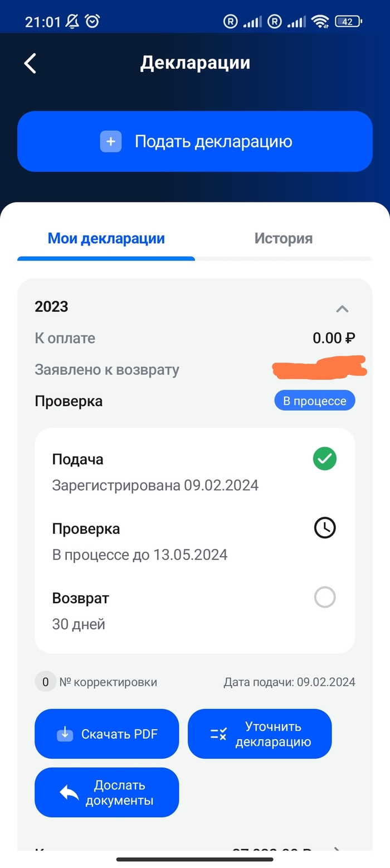Tap the download icon on Скачать PDF
The height and width of the screenshot is (868, 390).
click(65, 734)
